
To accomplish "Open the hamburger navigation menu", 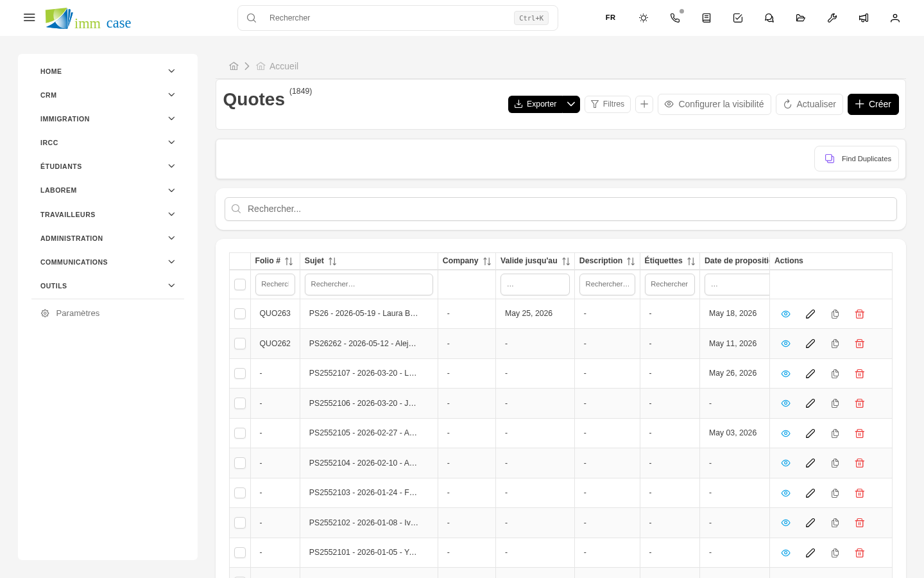I will tap(29, 17).
